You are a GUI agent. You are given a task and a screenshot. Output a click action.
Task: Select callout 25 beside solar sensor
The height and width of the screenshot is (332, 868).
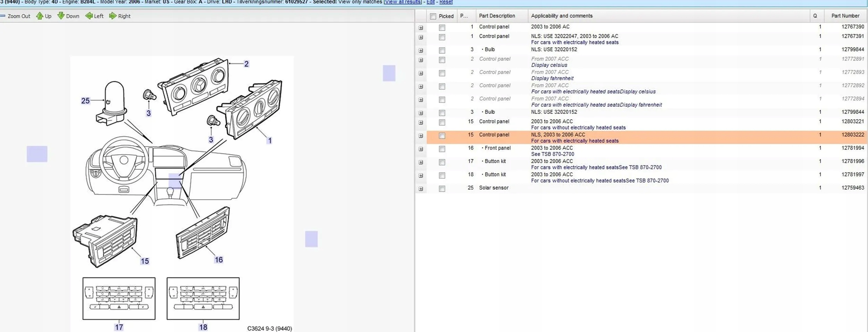85,101
